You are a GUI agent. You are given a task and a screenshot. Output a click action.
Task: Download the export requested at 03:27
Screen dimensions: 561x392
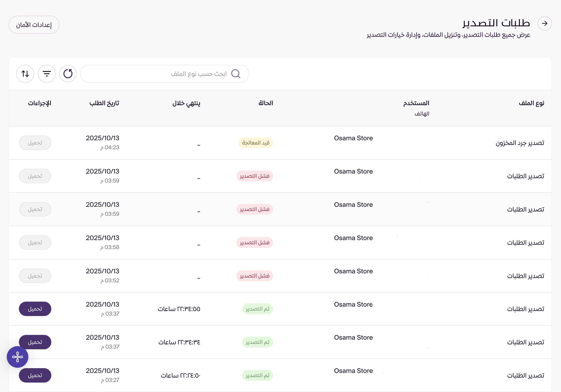(35, 375)
